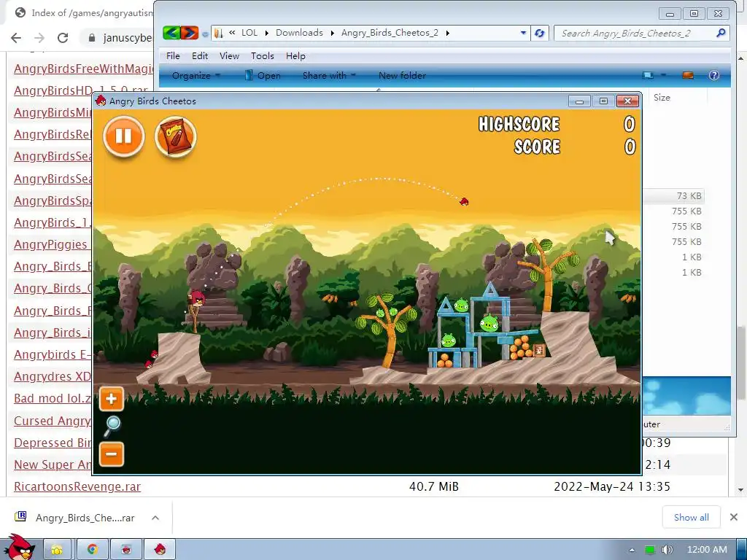The width and height of the screenshot is (747, 560).
Task: Open the Angry Birds start button
Action: coord(18,548)
